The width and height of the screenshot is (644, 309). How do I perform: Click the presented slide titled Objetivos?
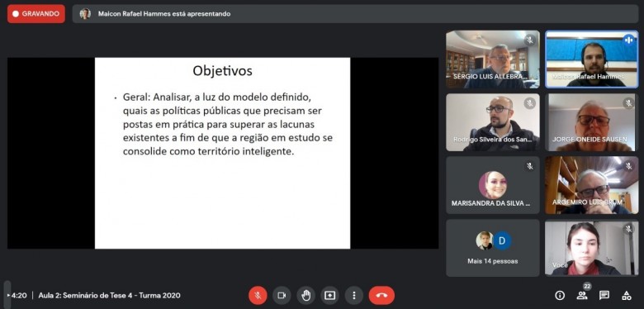(222, 153)
